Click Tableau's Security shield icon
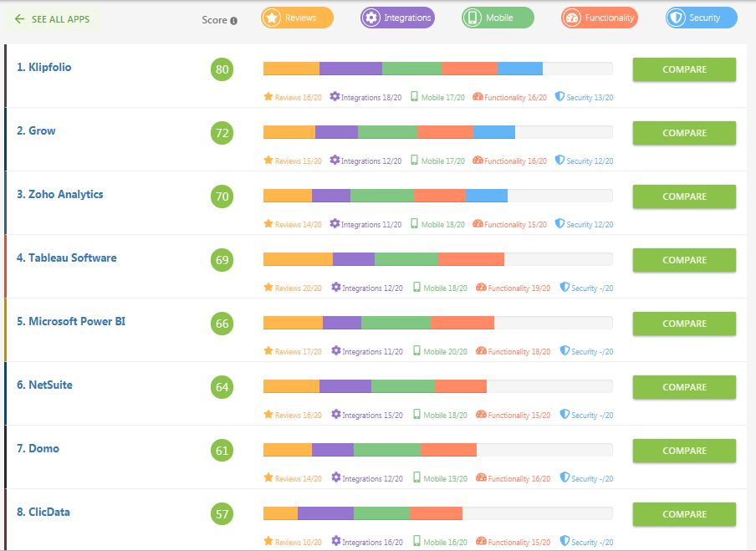This screenshot has width=756, height=551. (564, 288)
